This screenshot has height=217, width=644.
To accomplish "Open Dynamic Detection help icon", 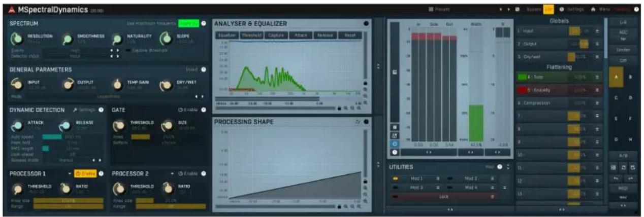I will [x=101, y=110].
